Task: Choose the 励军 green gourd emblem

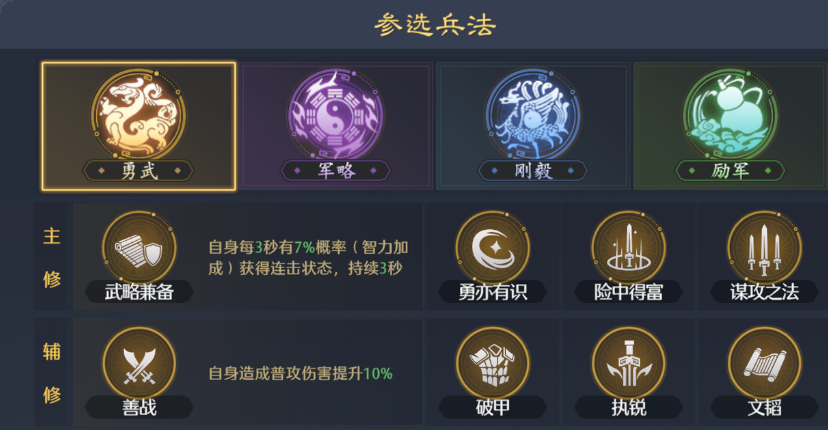Action: coord(730,115)
